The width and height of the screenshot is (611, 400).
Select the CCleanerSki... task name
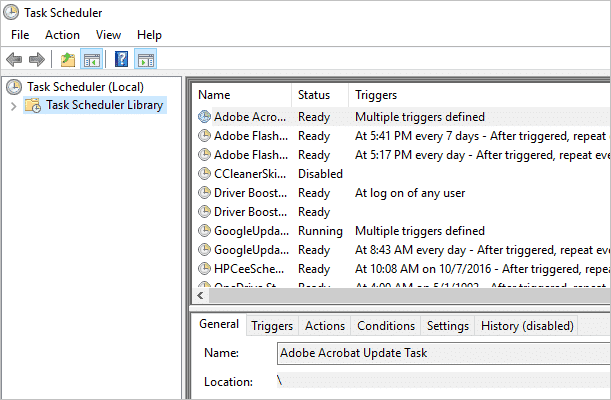250,173
